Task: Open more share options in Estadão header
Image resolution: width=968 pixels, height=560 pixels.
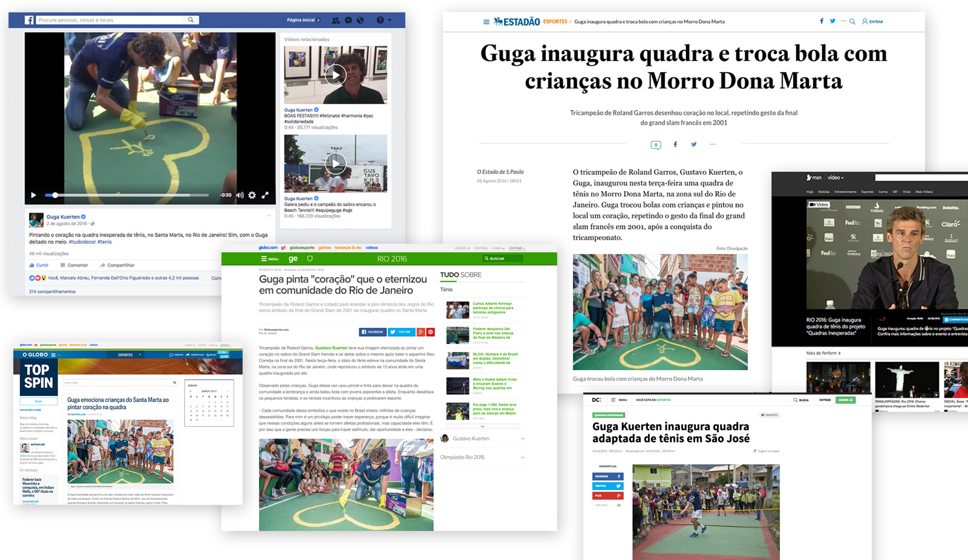Action: tap(843, 21)
